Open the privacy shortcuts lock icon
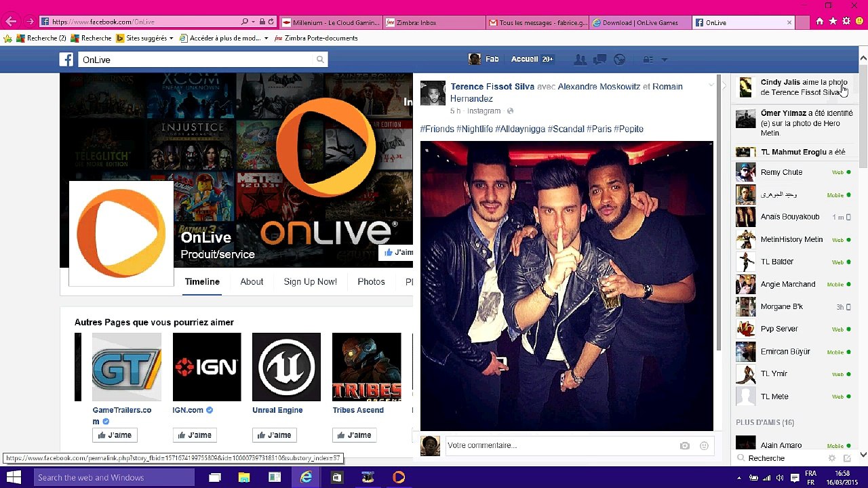Screen dimensions: 868x488 [x=648, y=60]
